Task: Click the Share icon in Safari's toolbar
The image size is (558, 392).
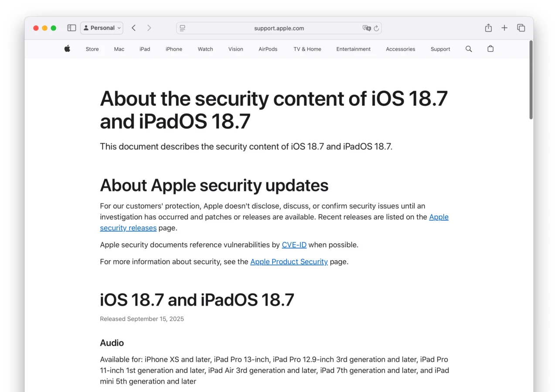Action: tap(488, 27)
